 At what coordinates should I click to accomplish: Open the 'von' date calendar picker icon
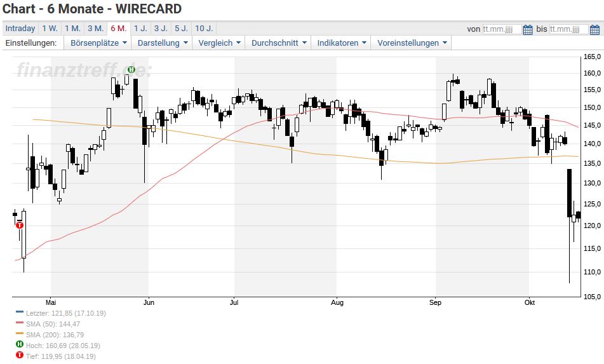coord(528,29)
